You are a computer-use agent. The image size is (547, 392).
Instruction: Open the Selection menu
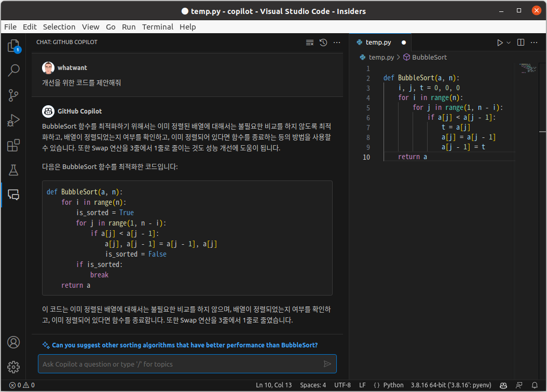[x=59, y=27]
